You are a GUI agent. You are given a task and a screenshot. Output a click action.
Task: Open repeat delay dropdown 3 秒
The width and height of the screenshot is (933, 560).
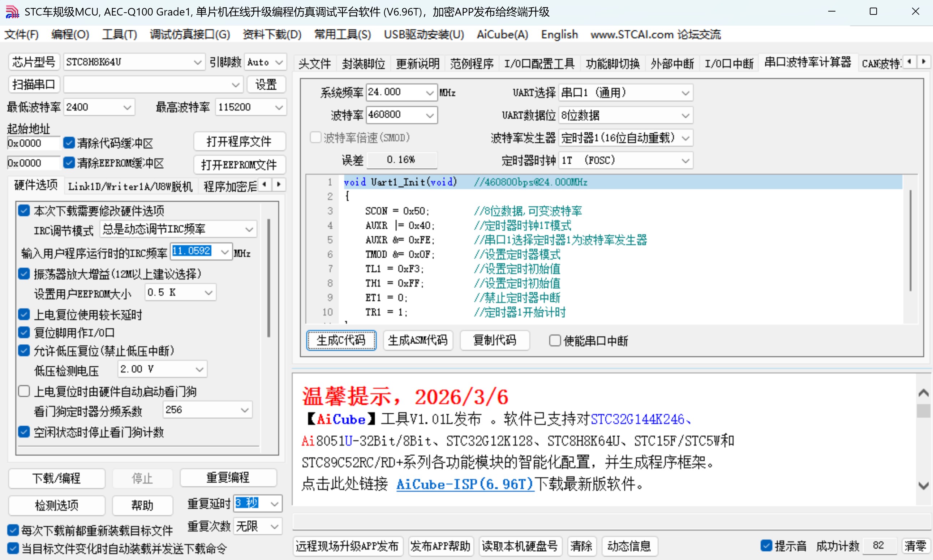(x=258, y=503)
